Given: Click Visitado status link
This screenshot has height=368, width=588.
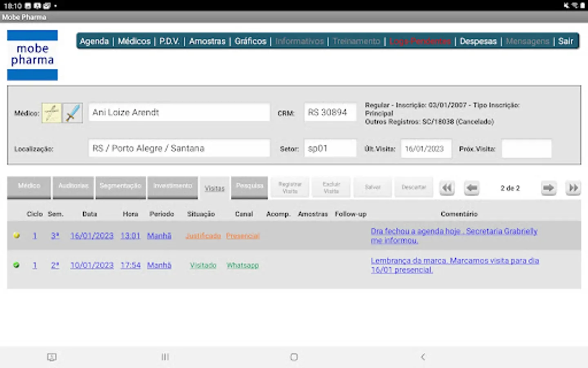Looking at the screenshot, I should coord(203,265).
